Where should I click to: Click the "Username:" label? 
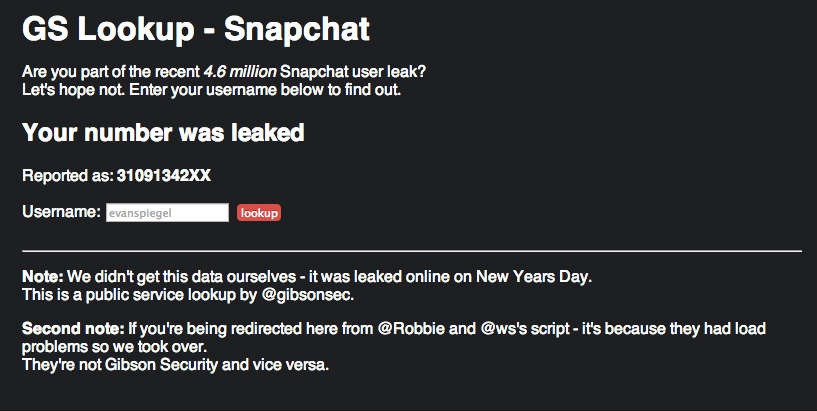[x=61, y=212]
